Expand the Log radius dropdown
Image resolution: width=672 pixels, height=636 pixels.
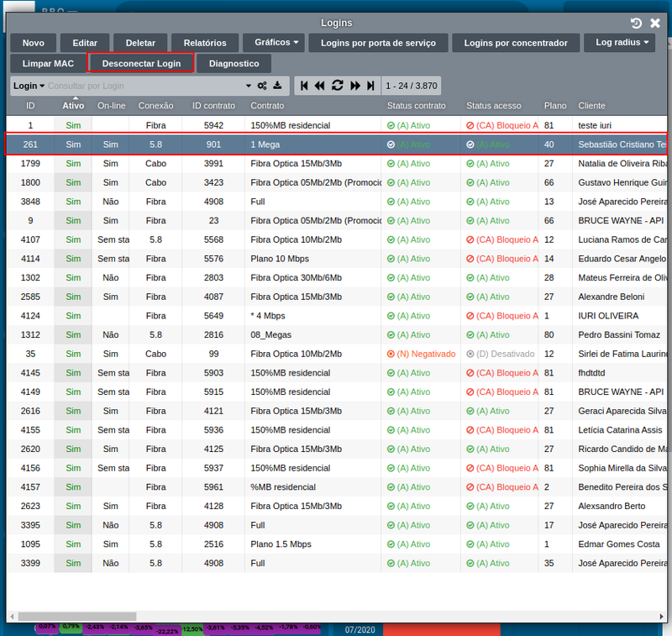coord(621,43)
